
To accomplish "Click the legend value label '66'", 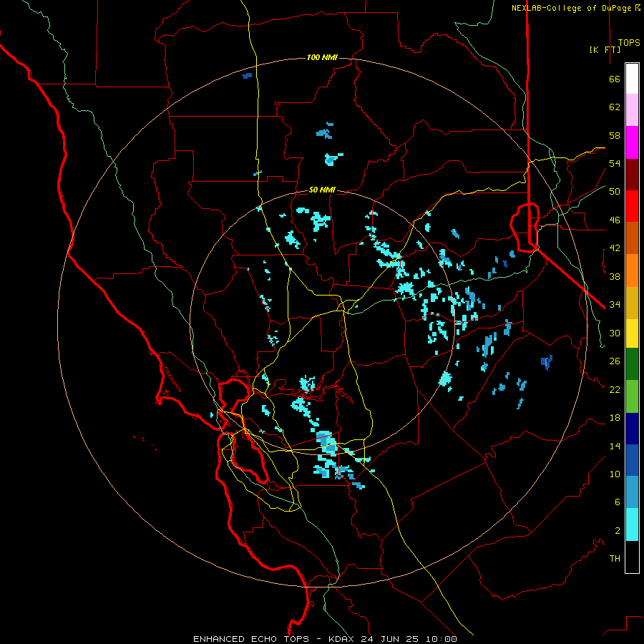I will 615,79.
